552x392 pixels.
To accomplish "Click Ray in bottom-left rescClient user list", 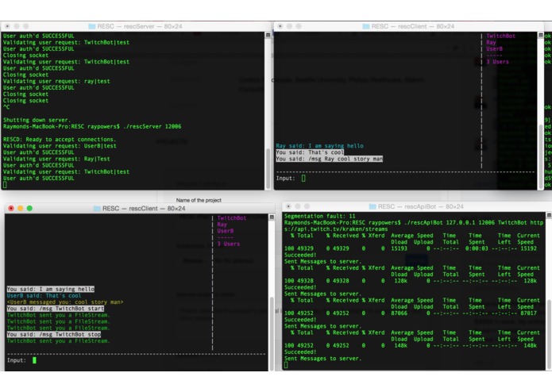I will point(222,225).
